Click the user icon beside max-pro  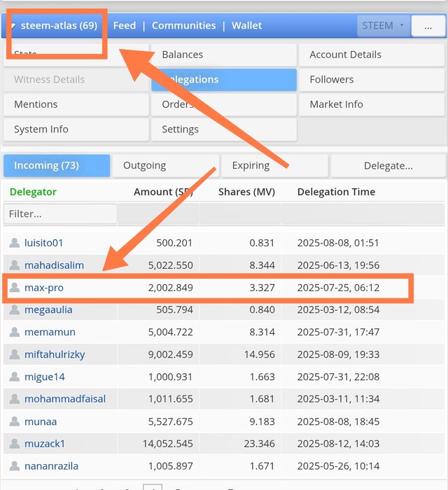click(x=15, y=288)
